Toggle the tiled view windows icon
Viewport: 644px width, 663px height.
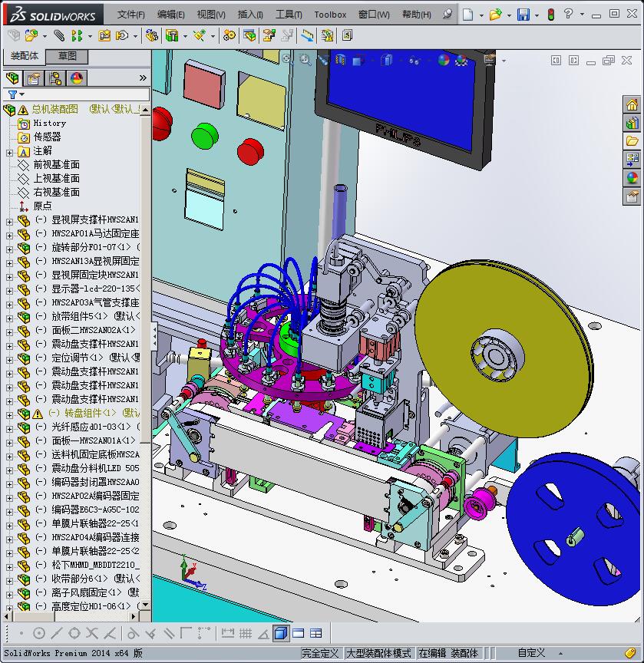(x=316, y=633)
